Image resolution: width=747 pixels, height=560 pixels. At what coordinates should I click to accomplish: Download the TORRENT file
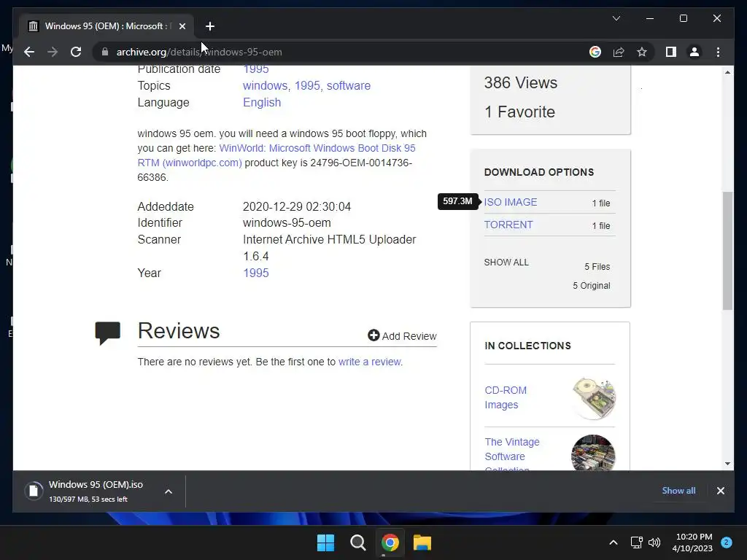pyautogui.click(x=508, y=225)
